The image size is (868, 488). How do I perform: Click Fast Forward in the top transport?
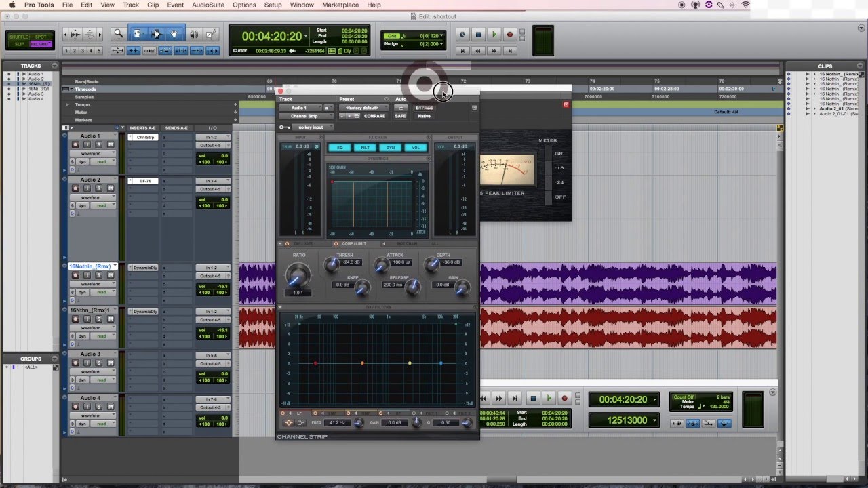tap(494, 50)
